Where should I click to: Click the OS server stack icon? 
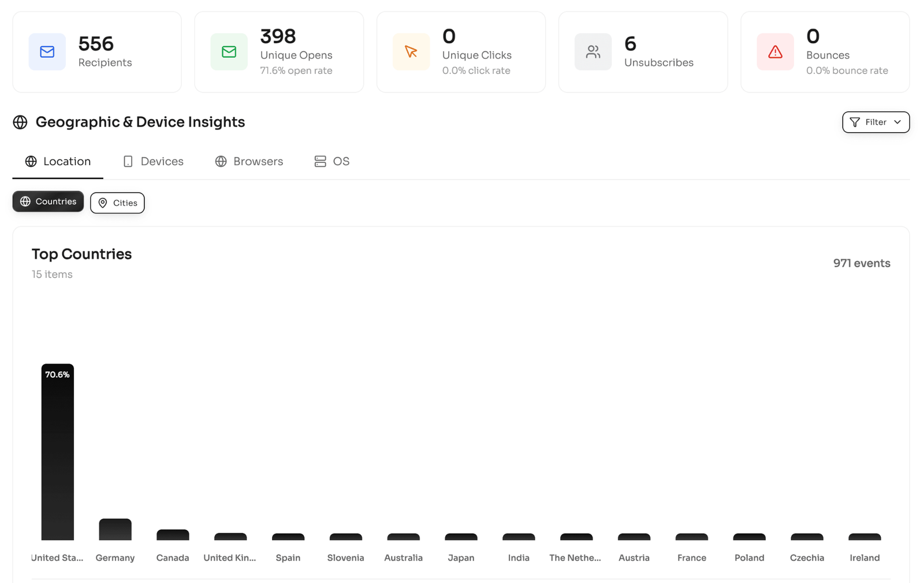[320, 161]
